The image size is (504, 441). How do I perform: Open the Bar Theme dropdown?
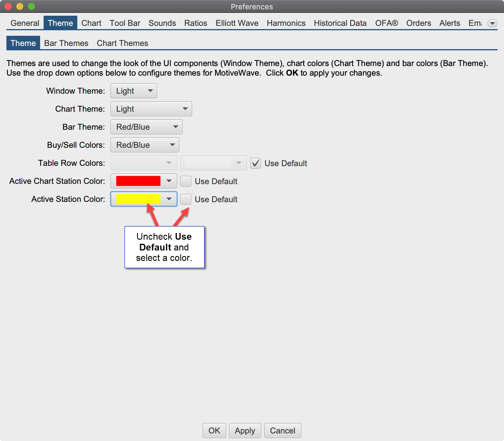pos(146,127)
